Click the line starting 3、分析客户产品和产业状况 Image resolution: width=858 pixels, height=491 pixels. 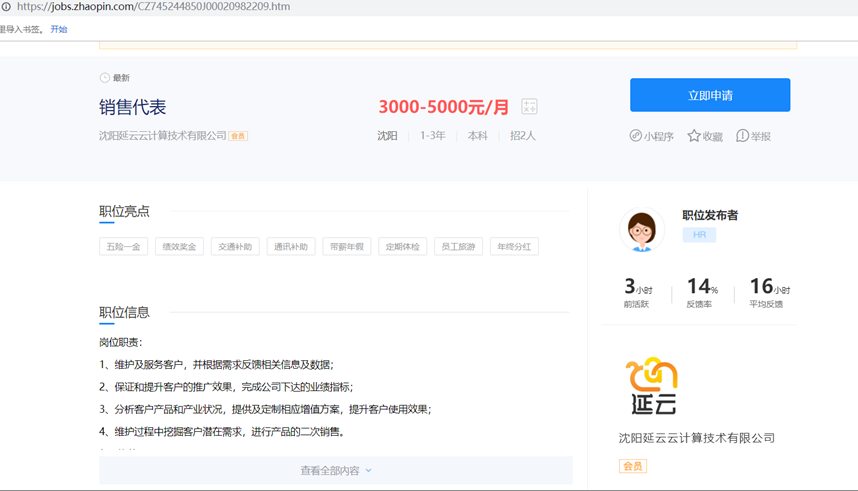[x=265, y=409]
